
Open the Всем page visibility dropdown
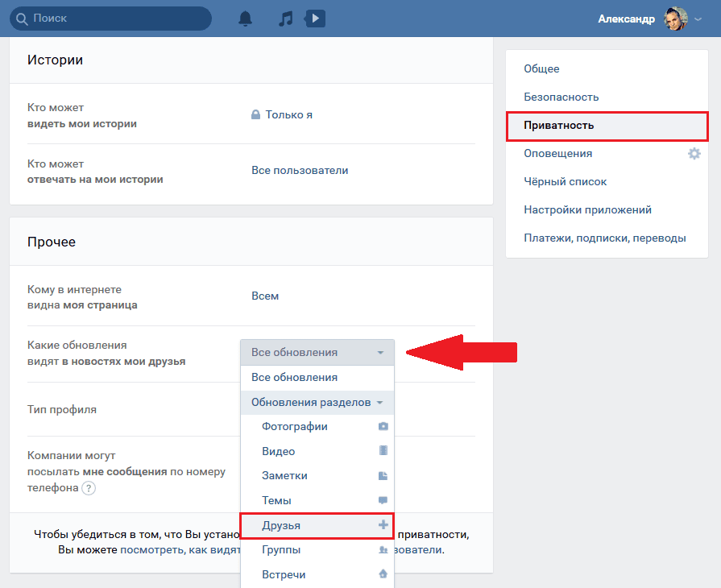(265, 296)
